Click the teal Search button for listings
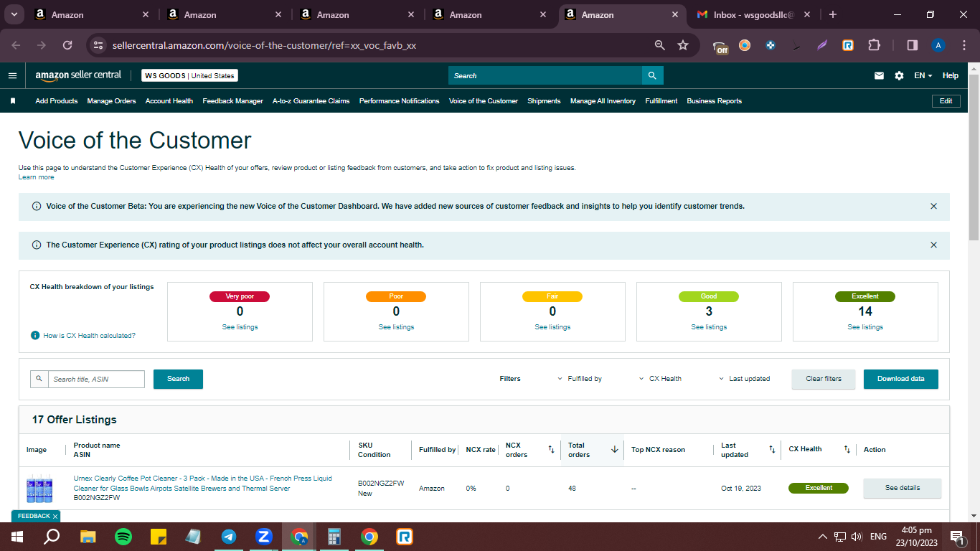The width and height of the screenshot is (980, 551). tap(178, 379)
